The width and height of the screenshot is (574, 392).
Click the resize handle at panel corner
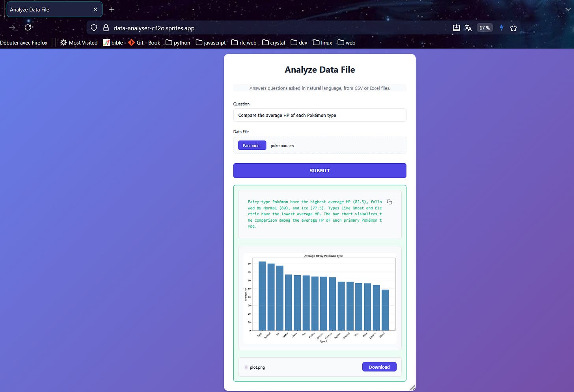412,388
